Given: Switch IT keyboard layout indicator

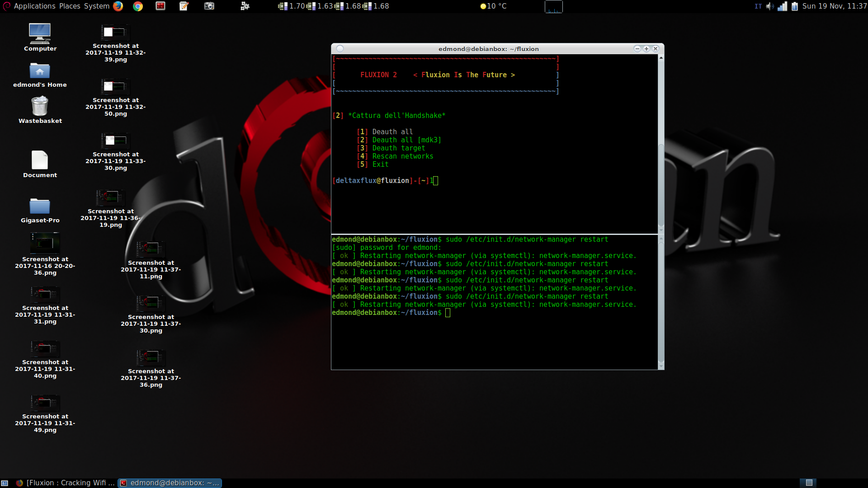Looking at the screenshot, I should pos(758,6).
